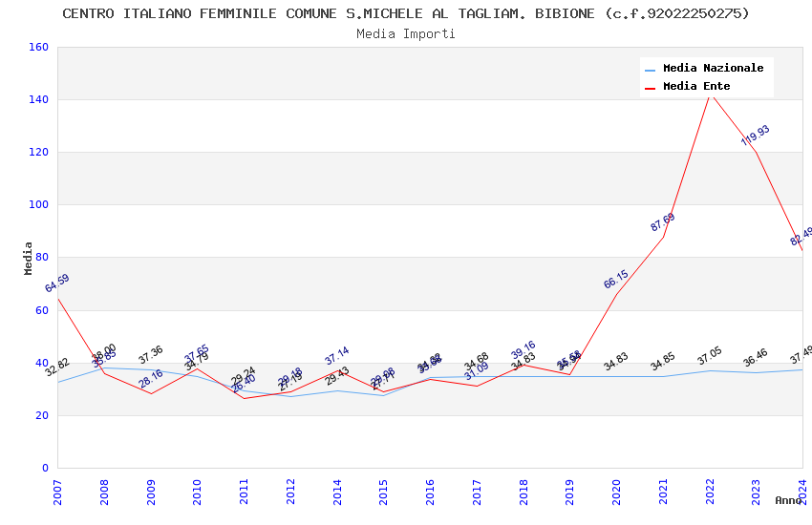Click the 2009 year label on x-axis
Screen dimensions: 812x525
point(151,492)
